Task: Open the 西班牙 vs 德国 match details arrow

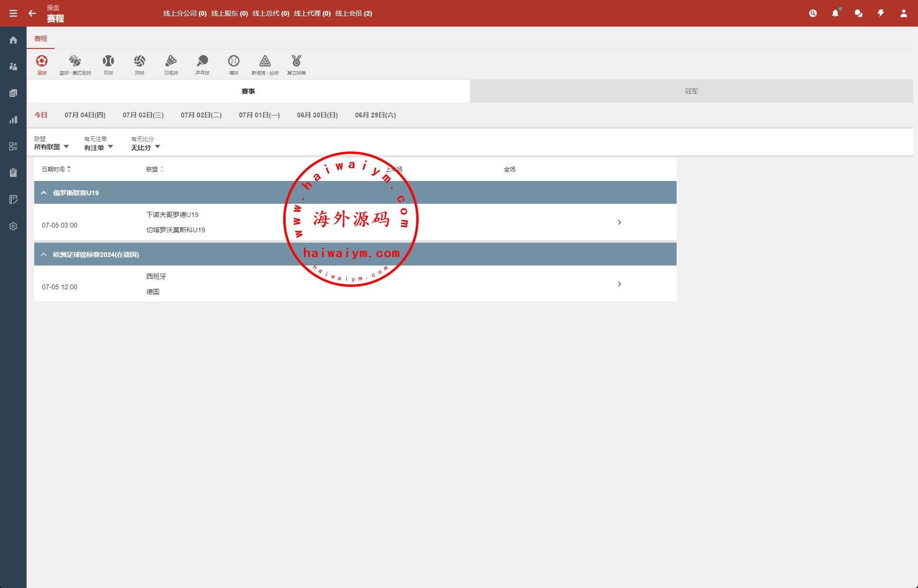Action: (x=619, y=284)
